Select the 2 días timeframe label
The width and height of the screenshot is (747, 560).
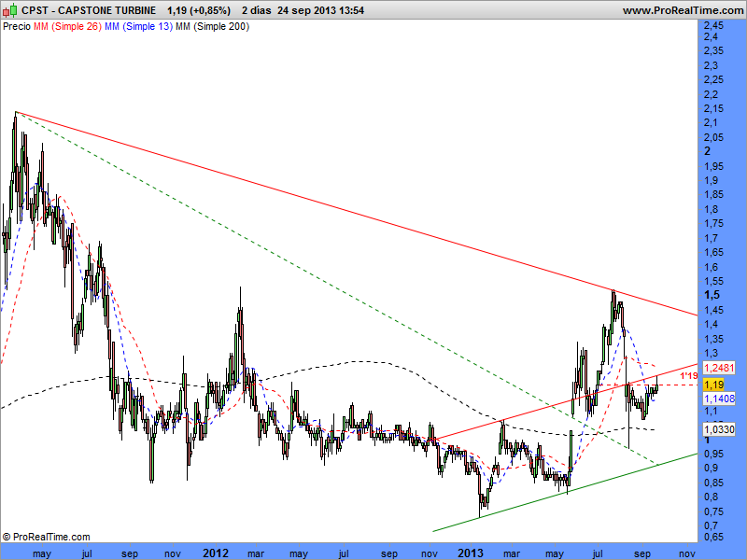256,10
